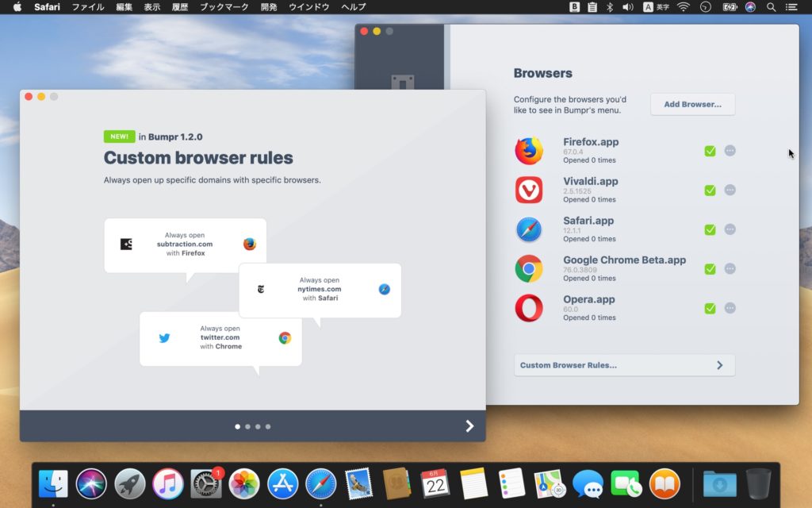Select the second page indicator dot
Image resolution: width=812 pixels, height=508 pixels.
click(247, 426)
